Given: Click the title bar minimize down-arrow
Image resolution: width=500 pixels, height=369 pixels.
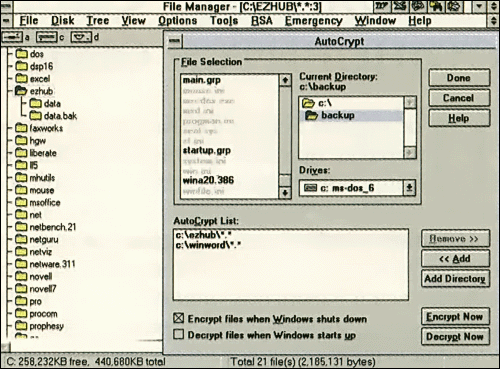Looking at the screenshot, I should pos(480,7).
